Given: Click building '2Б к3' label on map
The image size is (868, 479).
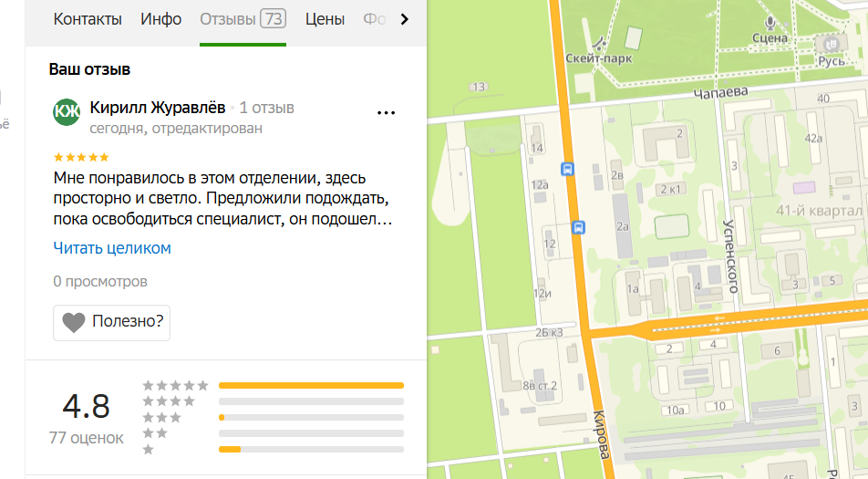Looking at the screenshot, I should coord(549,333).
